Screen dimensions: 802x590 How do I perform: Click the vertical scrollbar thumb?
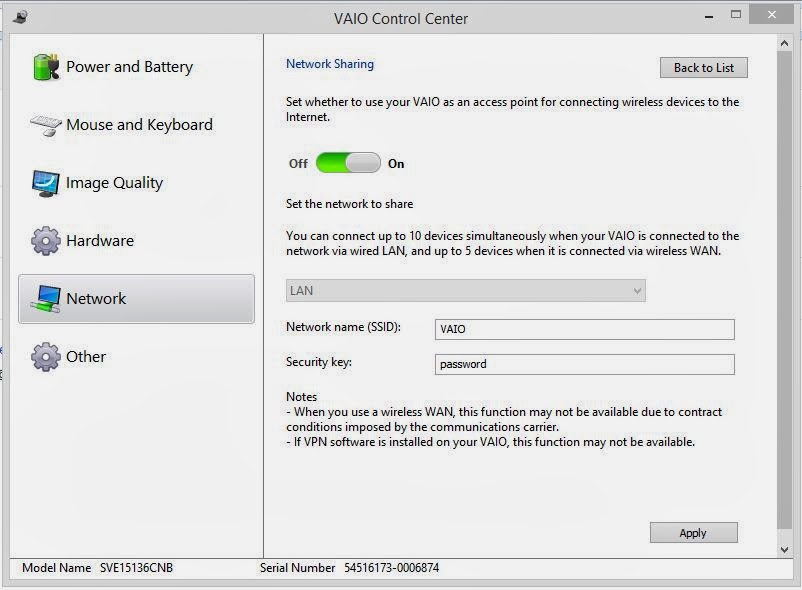(x=784, y=290)
